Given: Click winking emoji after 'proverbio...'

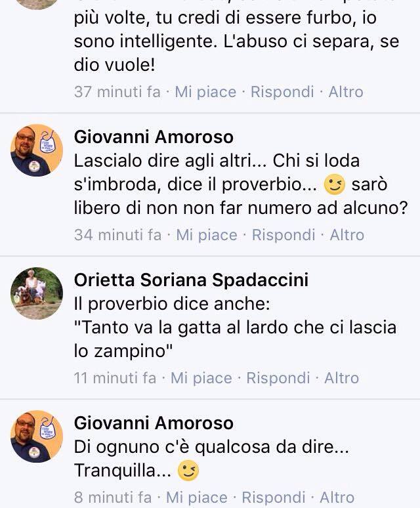Looking at the screenshot, I should tap(335, 184).
